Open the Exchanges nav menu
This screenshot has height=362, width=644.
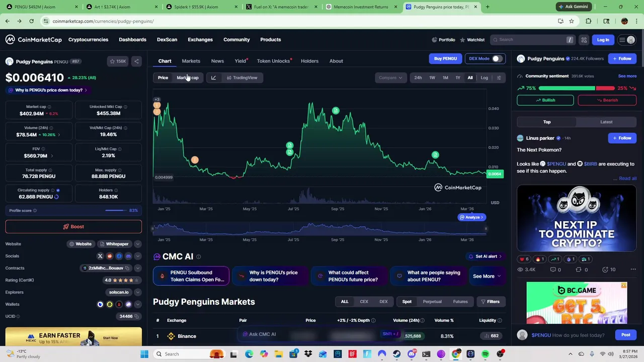(x=200, y=40)
